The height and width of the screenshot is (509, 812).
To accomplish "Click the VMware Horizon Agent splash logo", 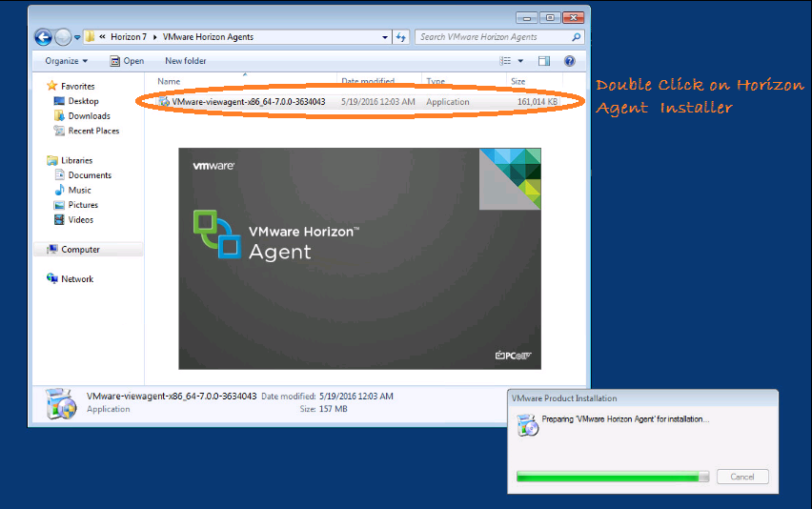I will point(217,234).
